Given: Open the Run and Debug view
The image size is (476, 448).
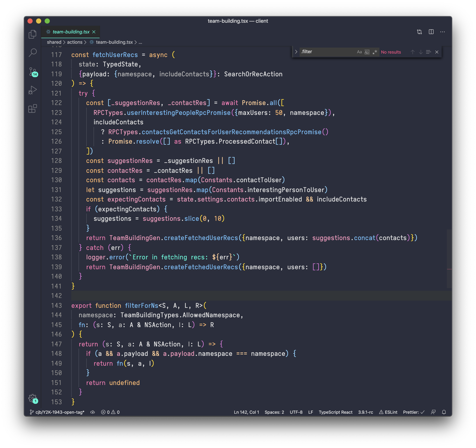Looking at the screenshot, I should click(x=33, y=90).
